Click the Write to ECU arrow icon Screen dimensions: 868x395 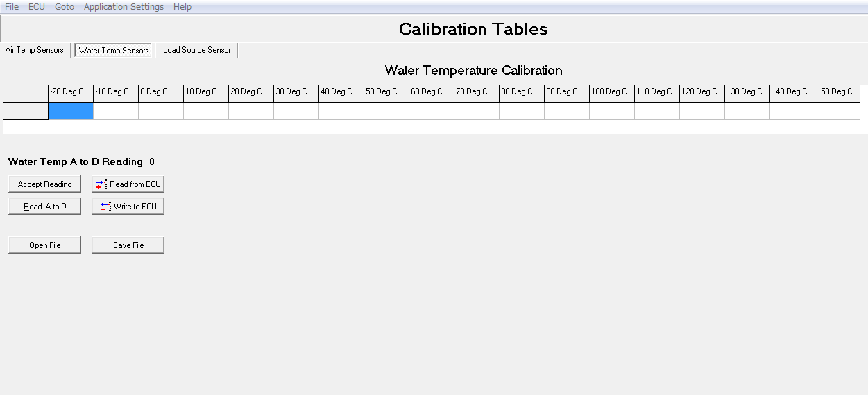(105, 207)
